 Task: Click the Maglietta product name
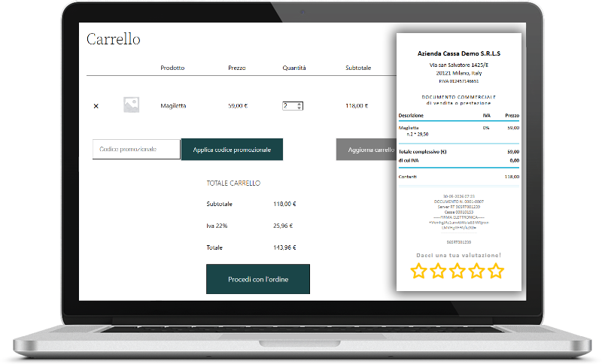[x=173, y=106]
